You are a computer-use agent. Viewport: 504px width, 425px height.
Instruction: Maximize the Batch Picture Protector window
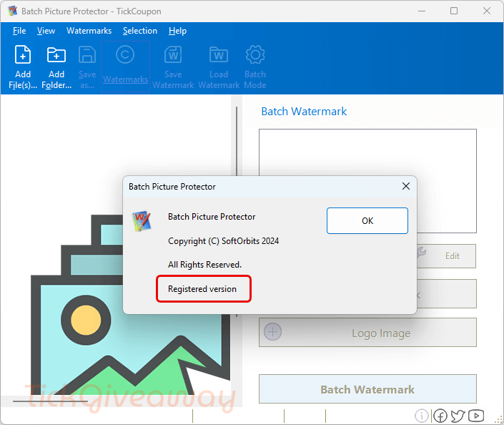pyautogui.click(x=454, y=11)
